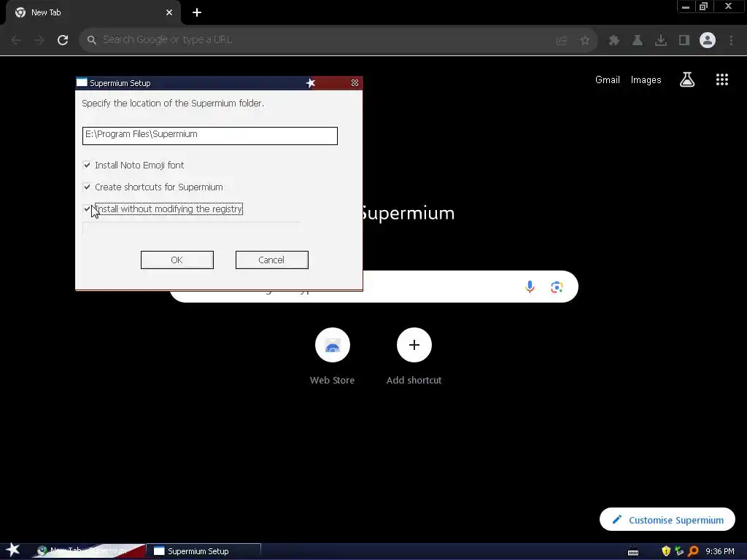747x560 pixels.
Task: Toggle the side panel icon
Action: point(684,41)
